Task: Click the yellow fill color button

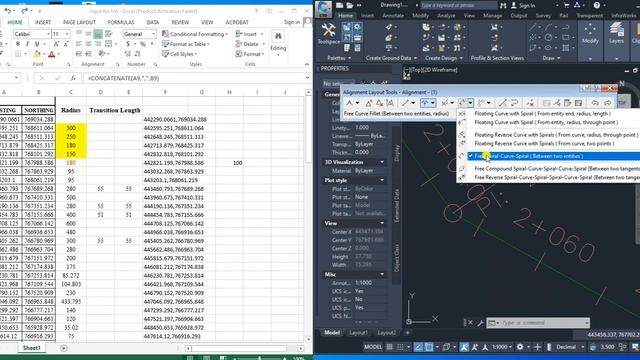Action: (x=37, y=54)
